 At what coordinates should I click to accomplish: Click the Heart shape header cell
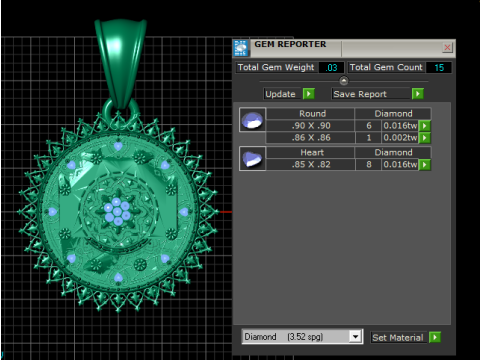(x=311, y=152)
